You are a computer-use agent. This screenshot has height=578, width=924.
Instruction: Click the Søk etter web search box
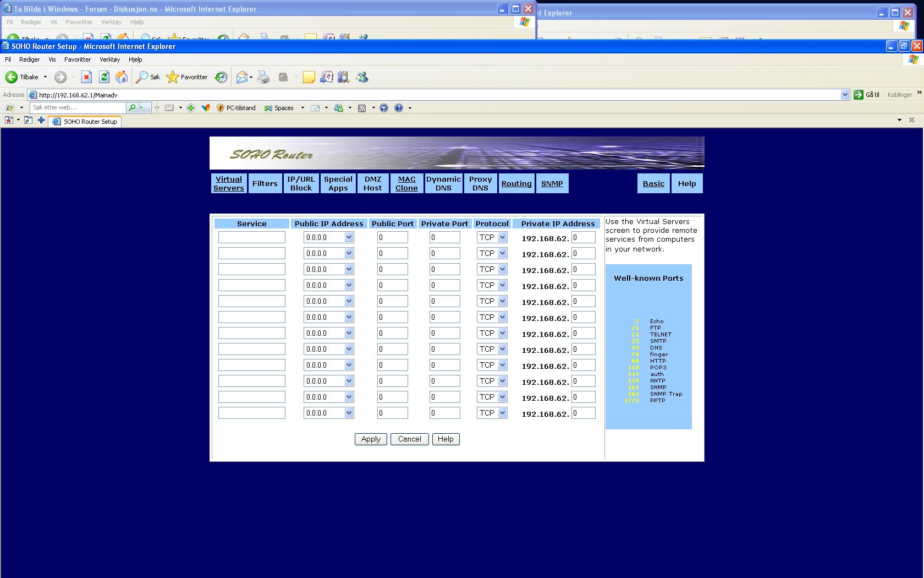[x=78, y=108]
